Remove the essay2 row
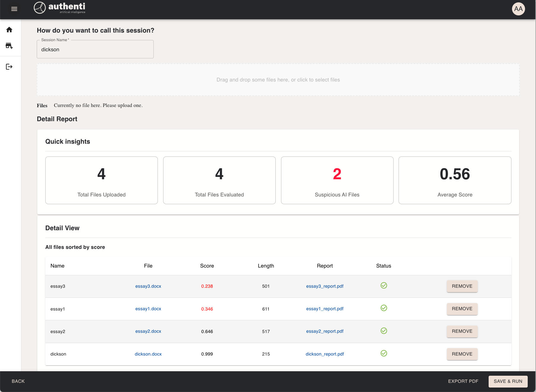 (x=462, y=331)
